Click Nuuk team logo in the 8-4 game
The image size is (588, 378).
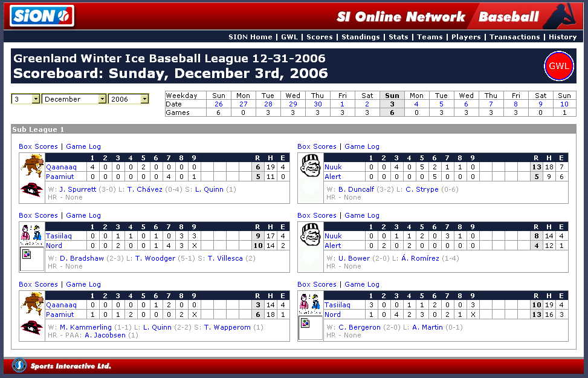311,235
